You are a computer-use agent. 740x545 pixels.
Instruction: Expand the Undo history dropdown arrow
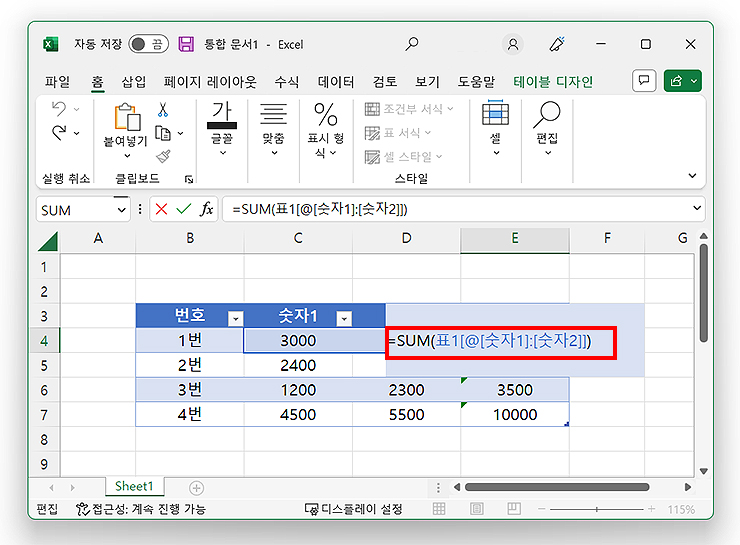point(77,109)
